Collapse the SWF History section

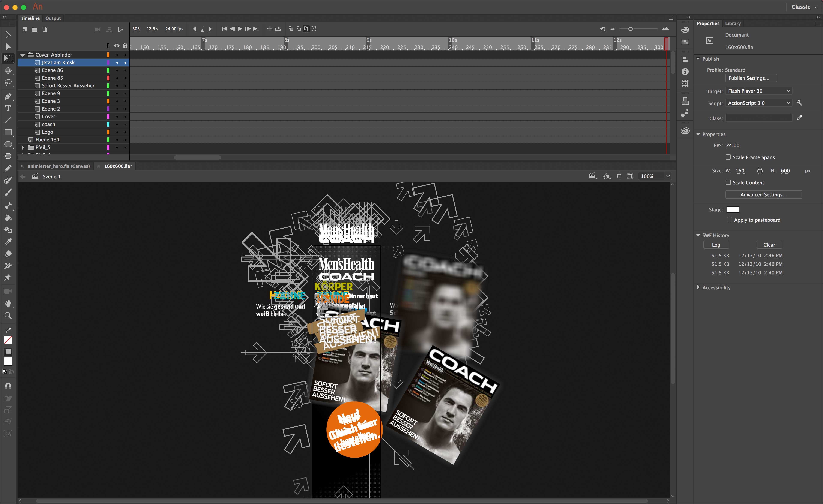point(698,235)
